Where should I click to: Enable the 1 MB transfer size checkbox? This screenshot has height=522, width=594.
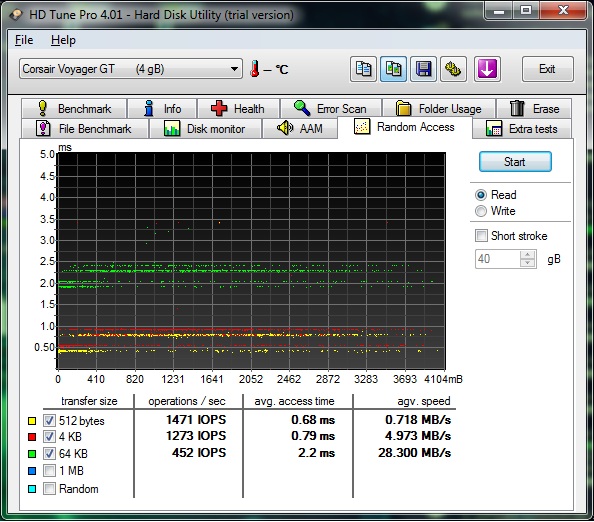pos(49,470)
